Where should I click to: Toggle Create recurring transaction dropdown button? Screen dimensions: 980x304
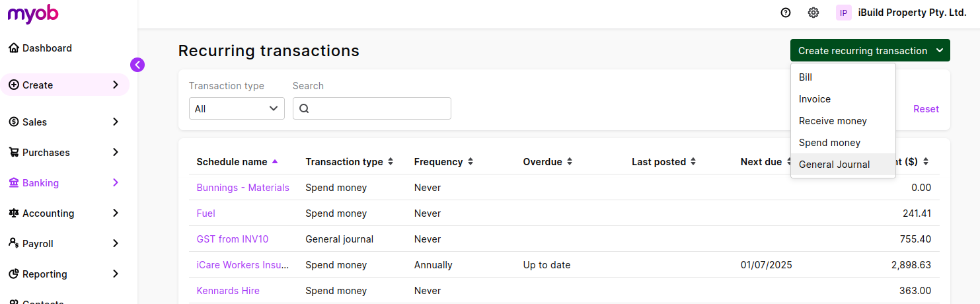[870, 51]
